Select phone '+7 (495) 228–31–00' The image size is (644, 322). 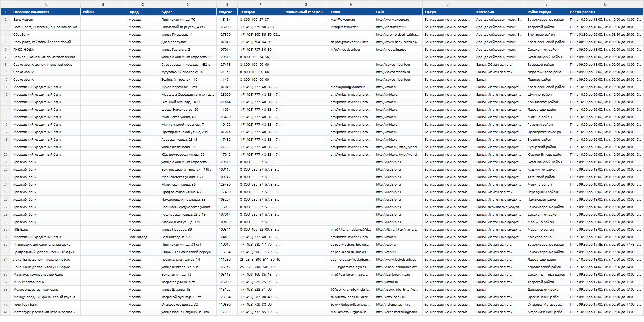[260, 290]
